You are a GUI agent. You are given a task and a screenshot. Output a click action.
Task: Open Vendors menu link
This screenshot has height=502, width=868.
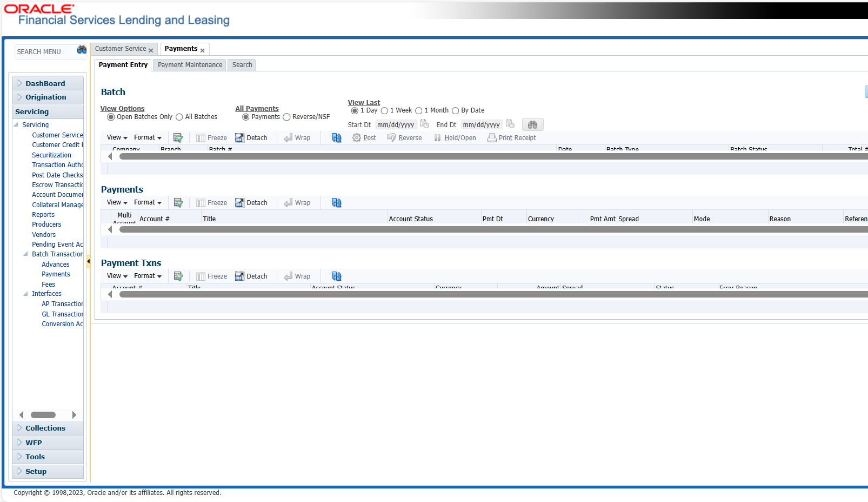pyautogui.click(x=44, y=235)
